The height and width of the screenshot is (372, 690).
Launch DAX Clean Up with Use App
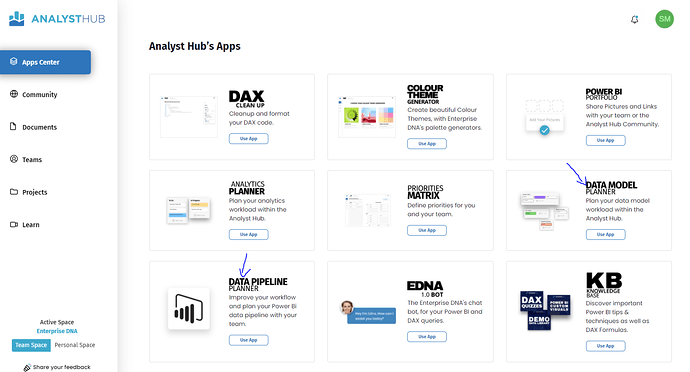[x=249, y=139]
